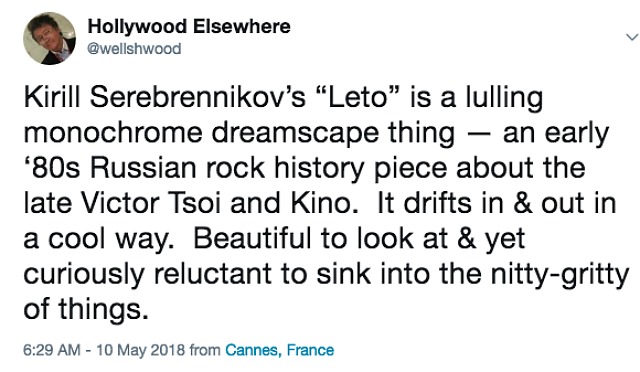Click the '80s text in tweet
640x372 pixels.
point(52,168)
